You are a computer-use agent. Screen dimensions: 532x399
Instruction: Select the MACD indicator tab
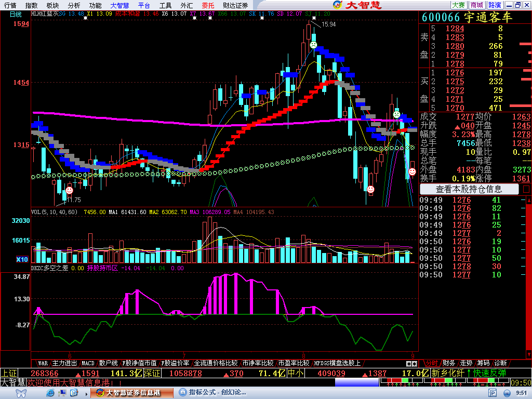click(x=88, y=363)
